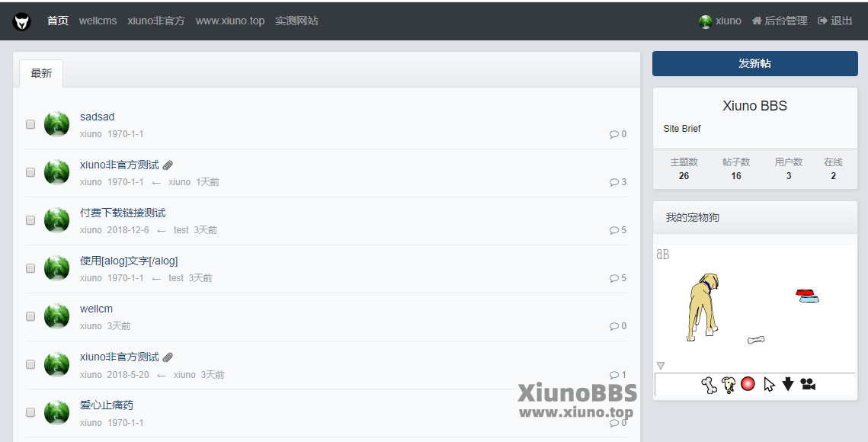The width and height of the screenshot is (868, 442).
Task: Click the 'Xiuno BBS' site title in the sidebar
Action: 755,106
